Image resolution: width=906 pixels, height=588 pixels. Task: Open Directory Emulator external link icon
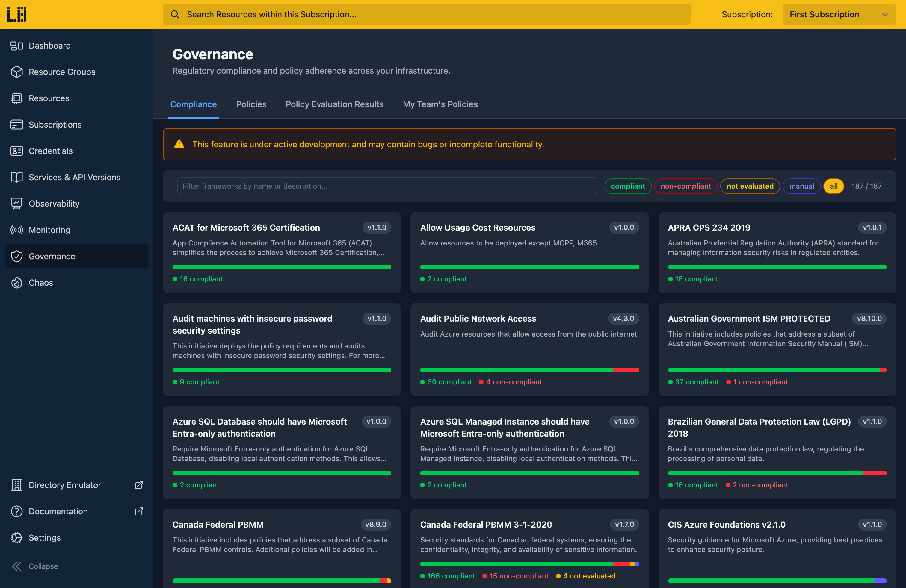click(139, 485)
